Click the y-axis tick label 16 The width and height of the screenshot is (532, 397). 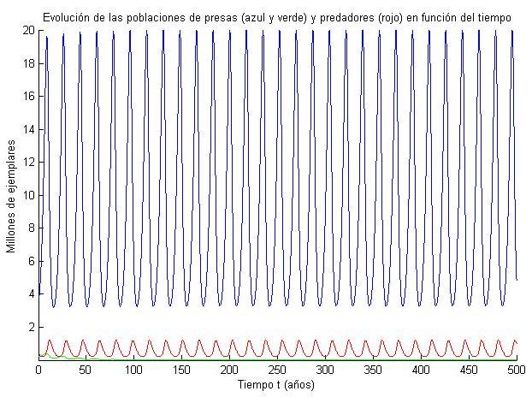27,96
